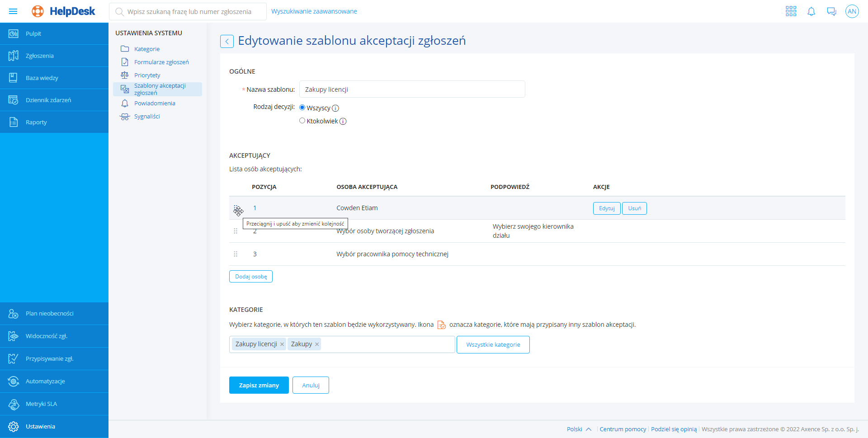This screenshot has width=868, height=438.
Task: Click Zapisz zmiany button
Action: coord(259,385)
